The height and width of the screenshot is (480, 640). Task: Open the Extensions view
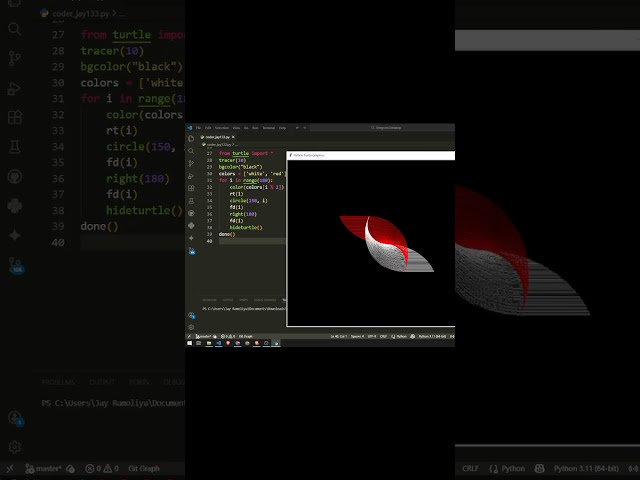(x=191, y=188)
